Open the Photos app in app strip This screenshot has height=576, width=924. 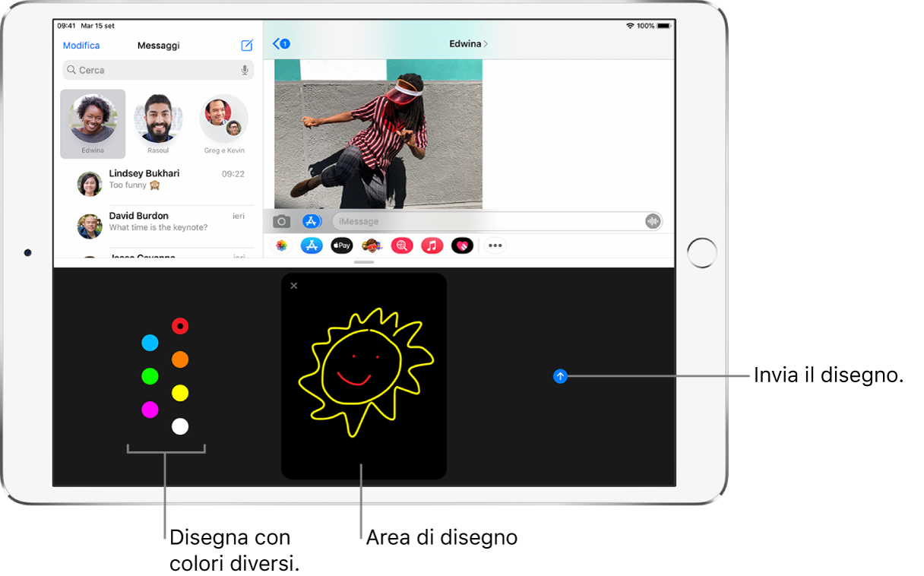[282, 245]
